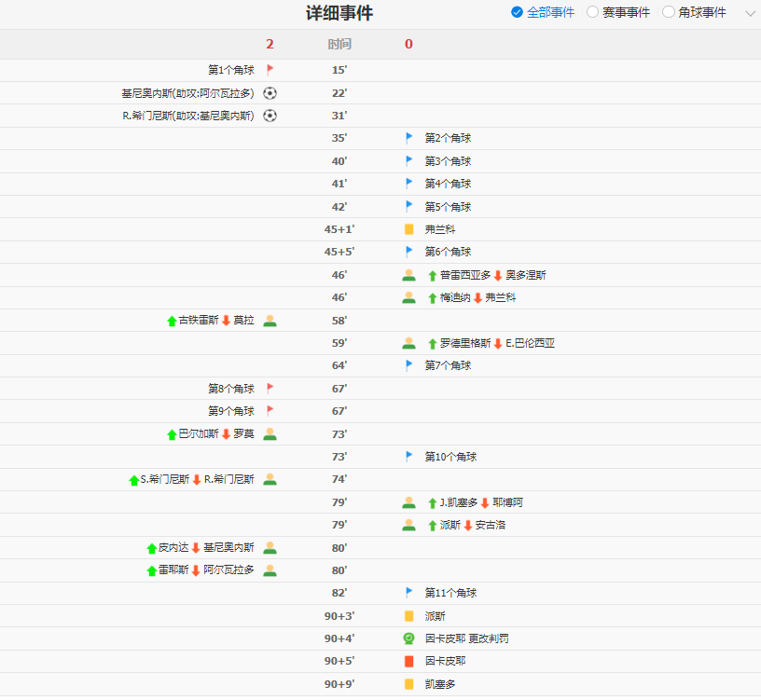Click the blue corner flag for 第6个角球
Screen dimensions: 761x700
[x=408, y=252]
